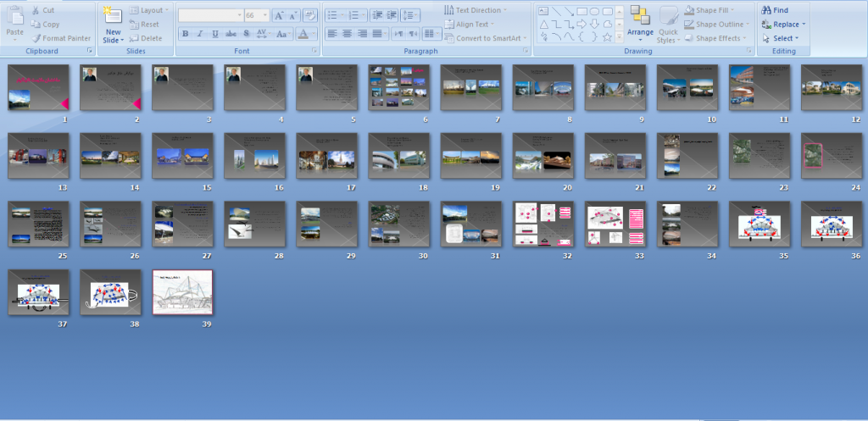Select the right arrow block shape
Screen dimensions: 868x421
581,25
